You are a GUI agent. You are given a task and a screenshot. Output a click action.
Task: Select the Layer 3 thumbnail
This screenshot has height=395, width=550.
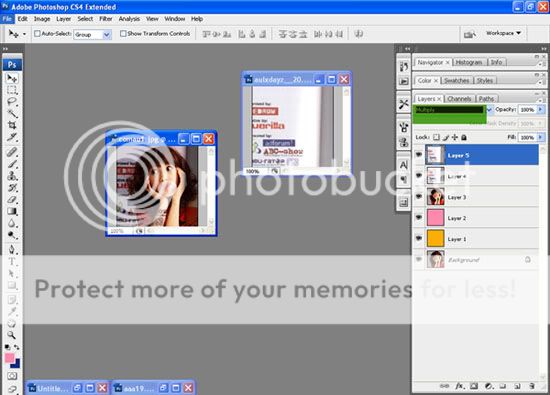pos(435,197)
